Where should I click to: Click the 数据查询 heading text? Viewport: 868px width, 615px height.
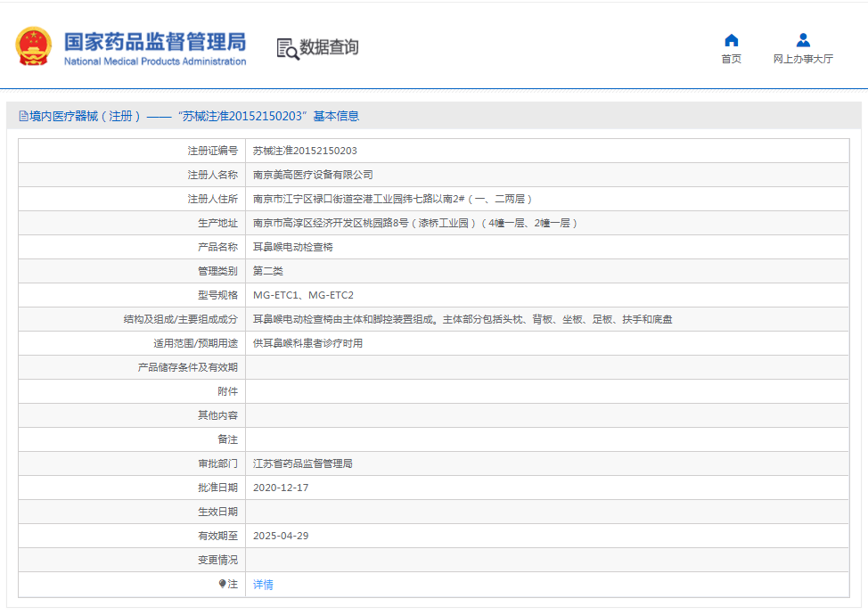point(329,47)
